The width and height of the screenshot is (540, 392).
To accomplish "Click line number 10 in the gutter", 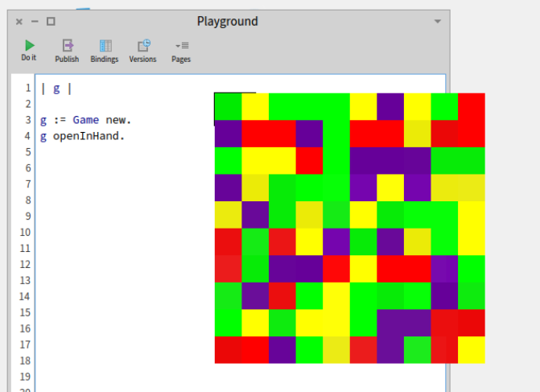I will coord(25,233).
